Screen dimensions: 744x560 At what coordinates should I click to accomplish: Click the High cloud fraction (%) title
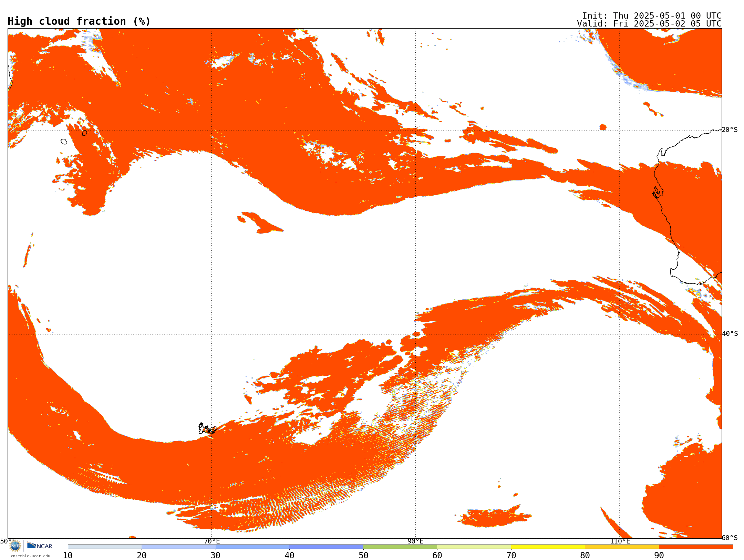79,21
